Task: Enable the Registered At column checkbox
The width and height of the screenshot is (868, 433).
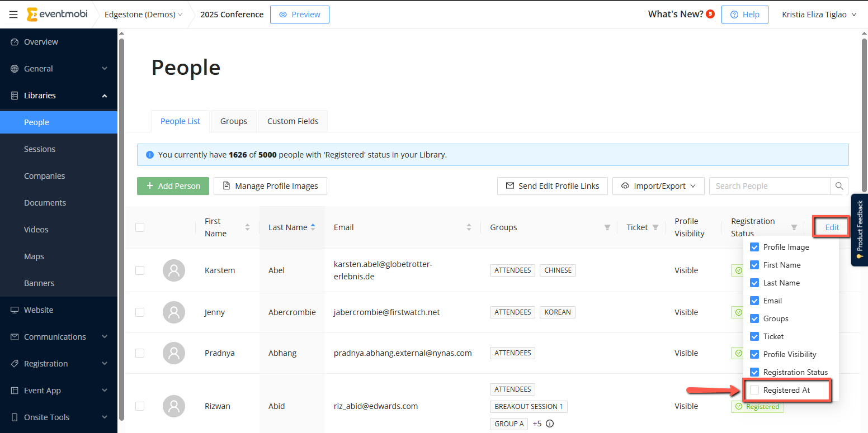Action: pyautogui.click(x=754, y=390)
